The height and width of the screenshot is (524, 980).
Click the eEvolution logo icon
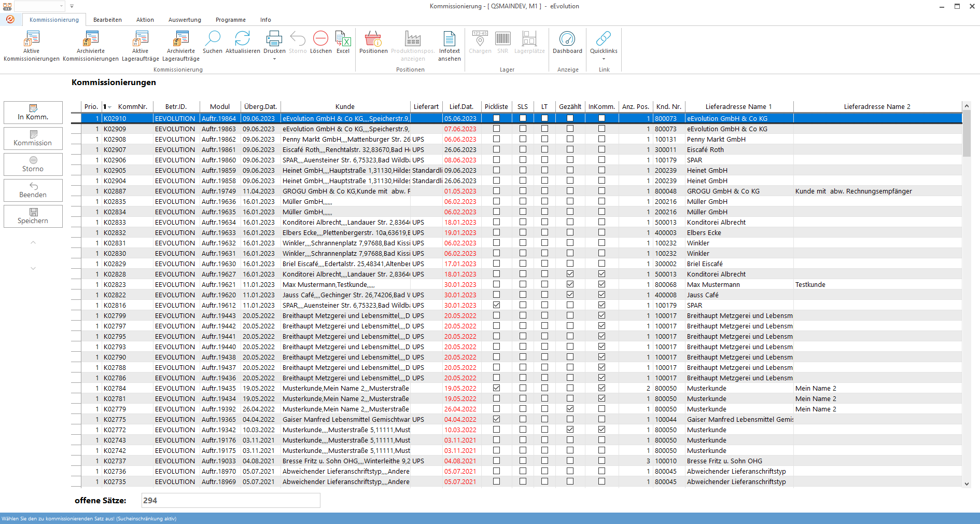[x=10, y=19]
